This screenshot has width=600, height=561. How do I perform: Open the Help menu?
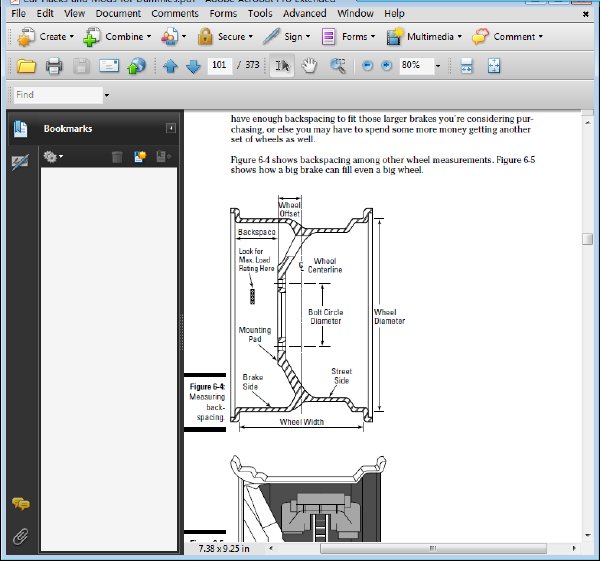(394, 13)
